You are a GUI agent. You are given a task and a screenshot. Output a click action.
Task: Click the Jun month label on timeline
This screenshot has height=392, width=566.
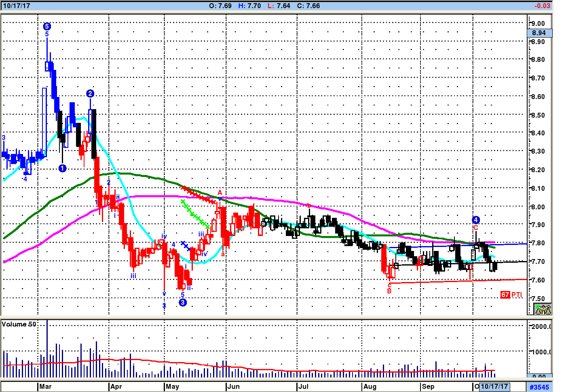(233, 386)
